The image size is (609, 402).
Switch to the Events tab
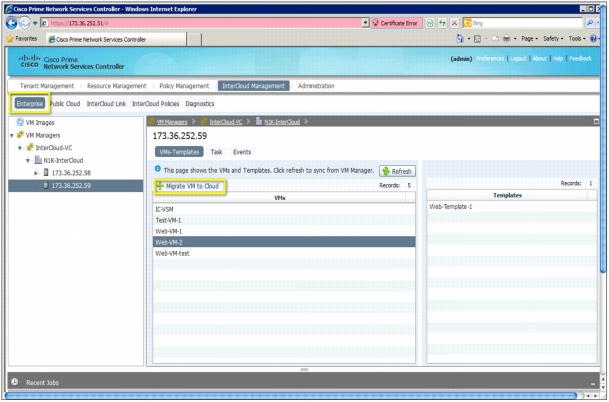[x=242, y=152]
